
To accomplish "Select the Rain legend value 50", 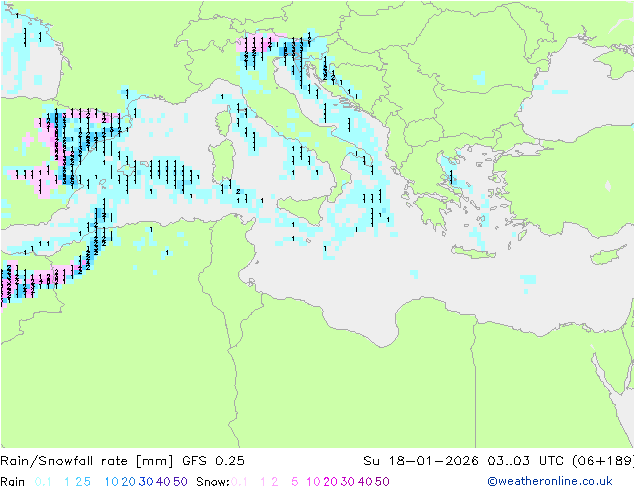I will click(x=180, y=482).
